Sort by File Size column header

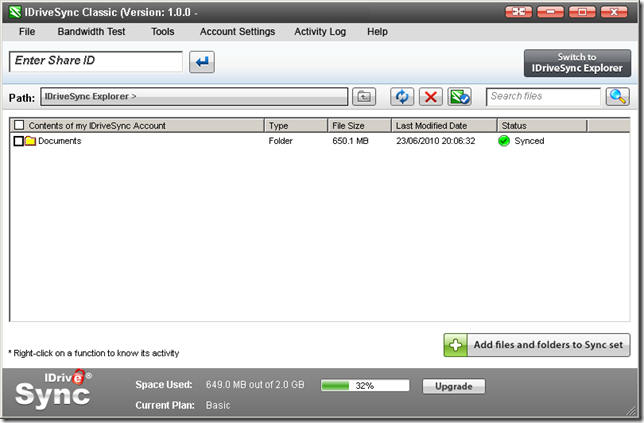coord(359,126)
